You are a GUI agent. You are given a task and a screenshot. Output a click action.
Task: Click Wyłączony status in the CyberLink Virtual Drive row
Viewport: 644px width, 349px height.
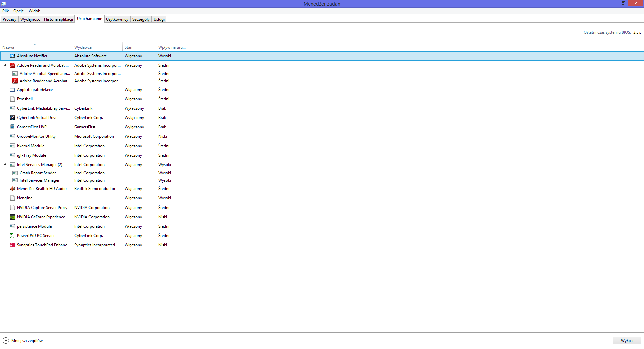pyautogui.click(x=134, y=118)
